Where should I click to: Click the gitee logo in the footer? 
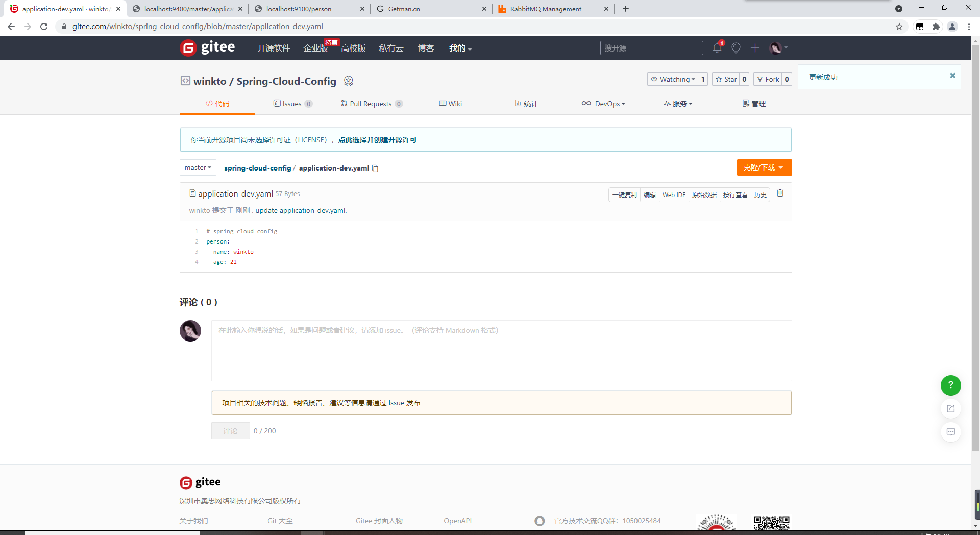point(200,482)
